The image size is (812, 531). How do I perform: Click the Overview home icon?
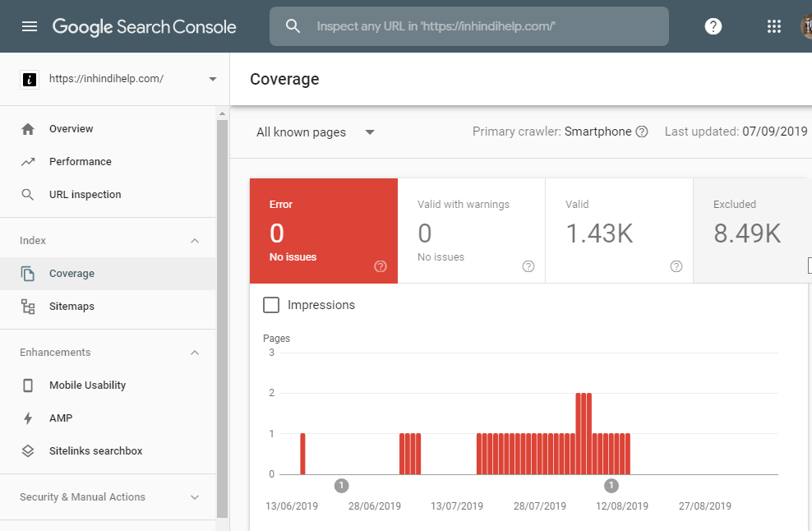(28, 129)
